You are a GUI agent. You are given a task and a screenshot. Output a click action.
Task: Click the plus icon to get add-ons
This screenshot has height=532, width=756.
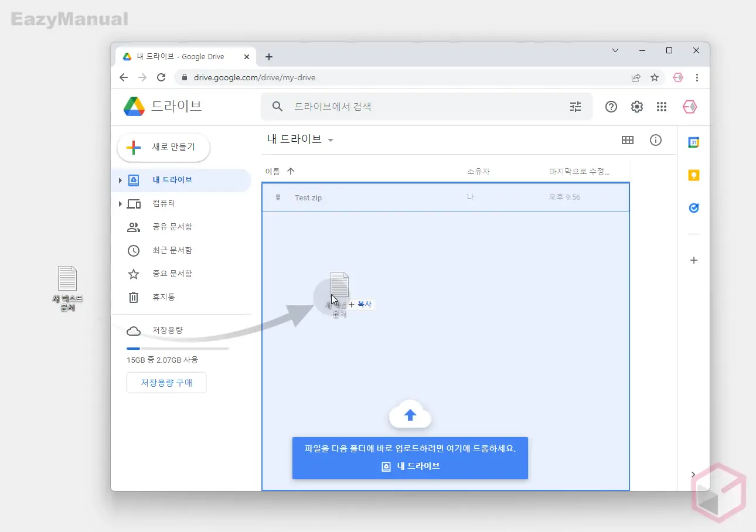[x=694, y=260]
